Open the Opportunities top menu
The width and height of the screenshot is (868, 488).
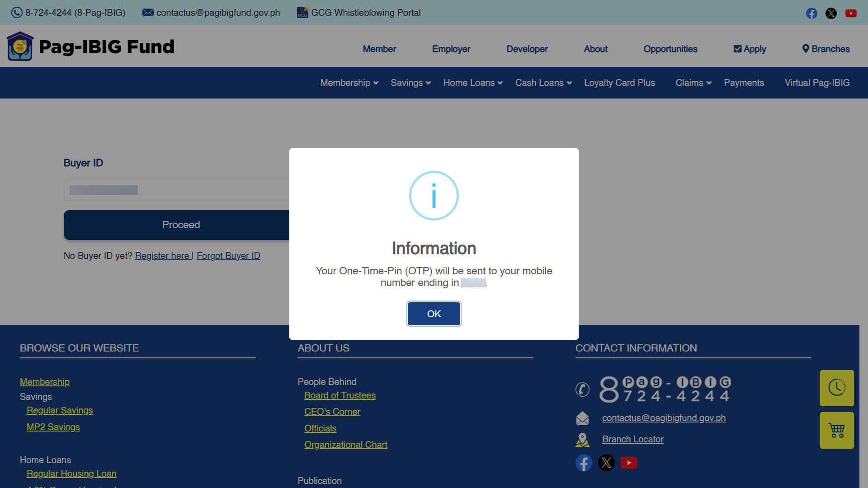(670, 49)
